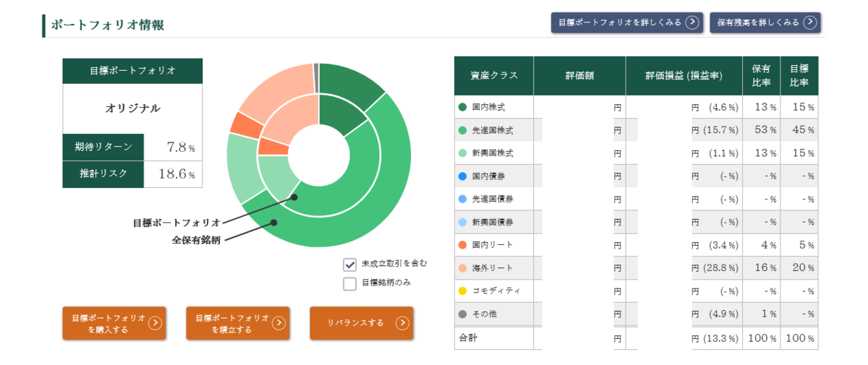The height and width of the screenshot is (365, 868).
Task: Select 先進国債券 row label
Action: coord(493,199)
